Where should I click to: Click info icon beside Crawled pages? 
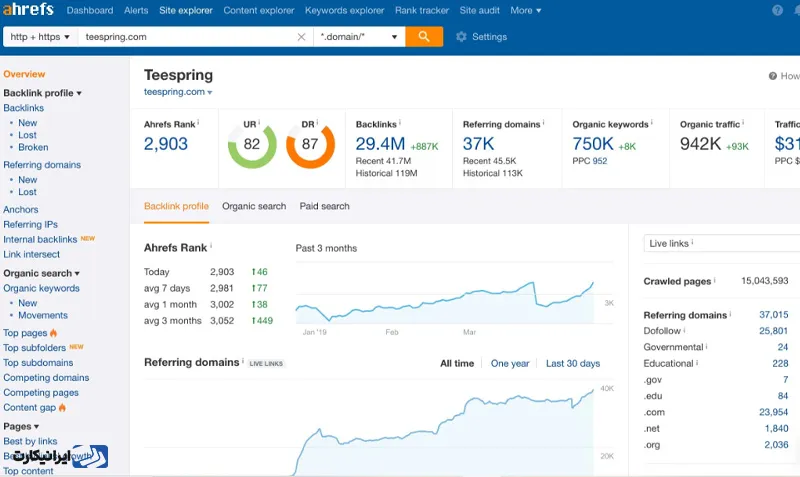pos(714,280)
